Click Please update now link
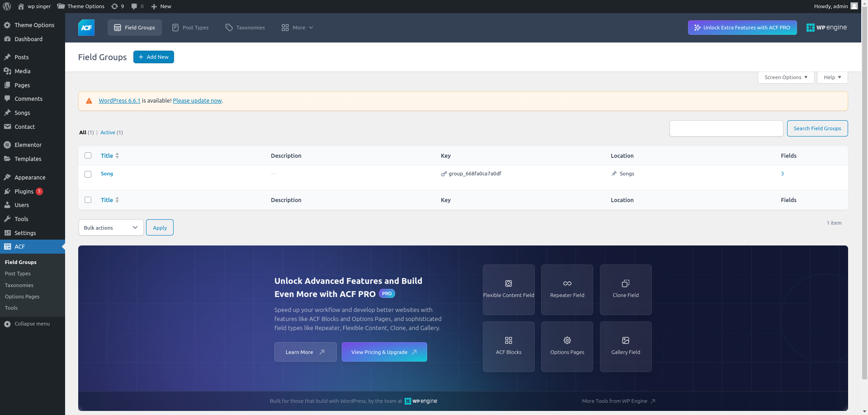 197,101
